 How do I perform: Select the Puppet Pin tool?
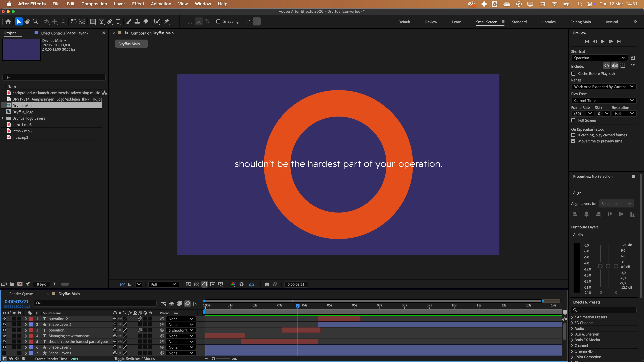click(x=167, y=21)
